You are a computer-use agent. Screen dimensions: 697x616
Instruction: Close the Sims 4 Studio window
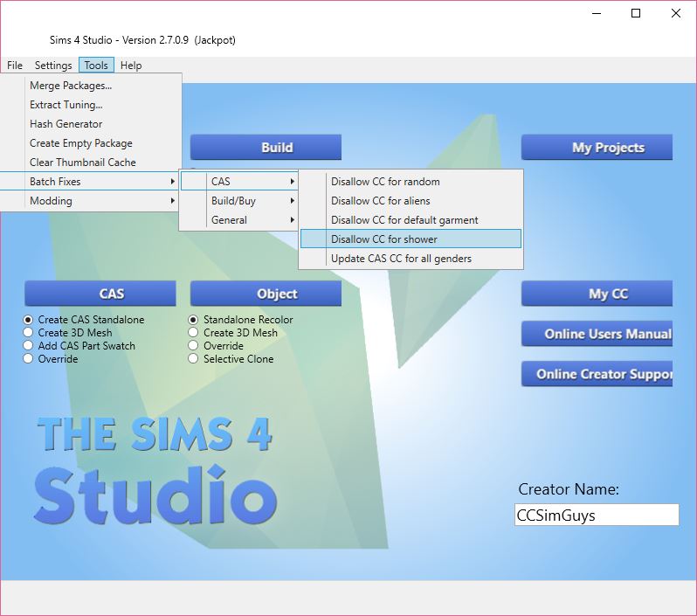pos(676,13)
